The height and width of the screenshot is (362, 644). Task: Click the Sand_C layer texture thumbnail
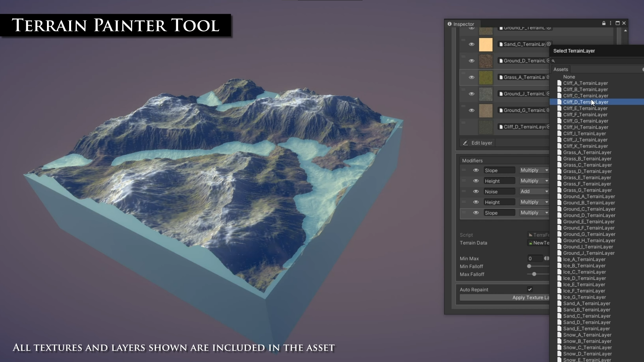click(x=485, y=44)
